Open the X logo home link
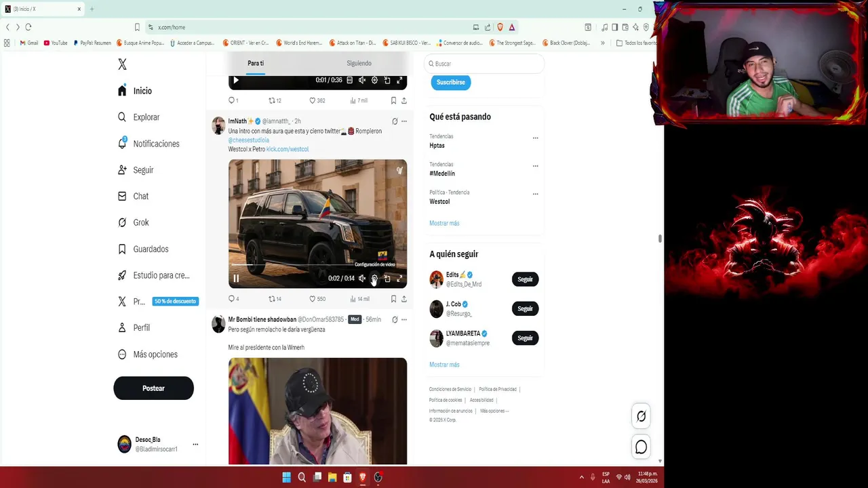Screen dimensions: 868x488 [122, 64]
